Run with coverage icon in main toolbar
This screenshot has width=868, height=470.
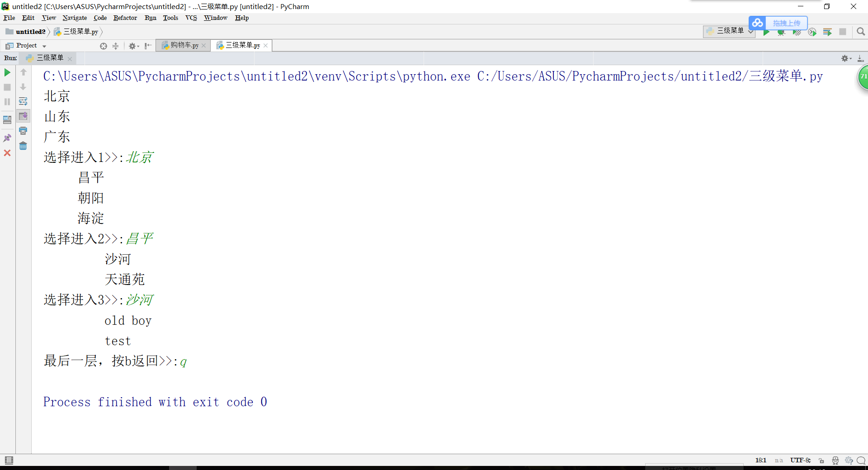[x=797, y=32]
